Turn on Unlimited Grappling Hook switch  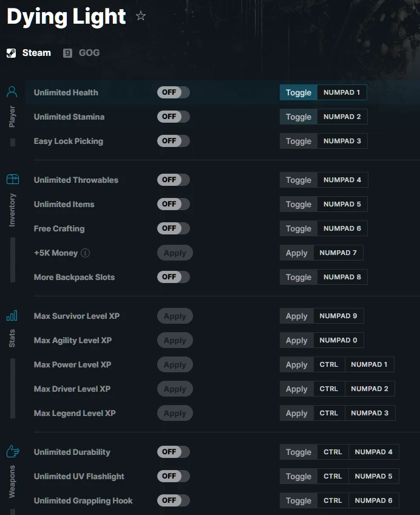(x=173, y=500)
